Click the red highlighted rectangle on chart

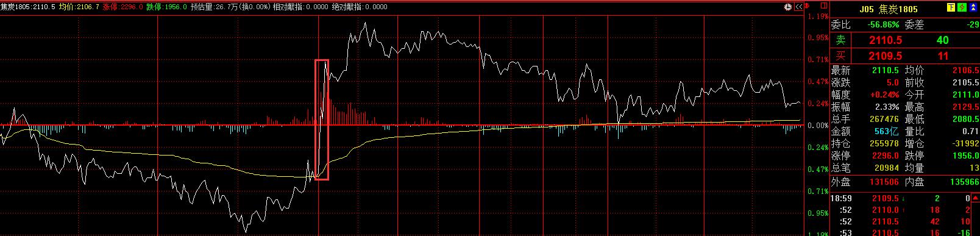(x=322, y=120)
